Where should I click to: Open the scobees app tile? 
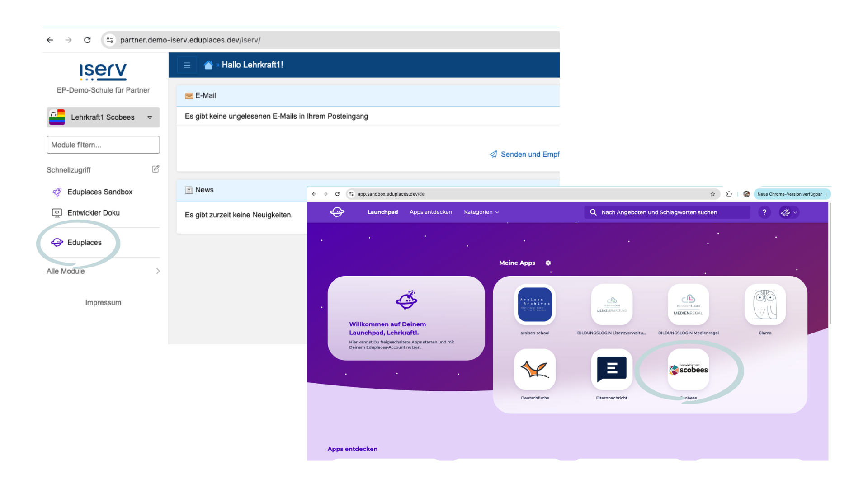688,370
